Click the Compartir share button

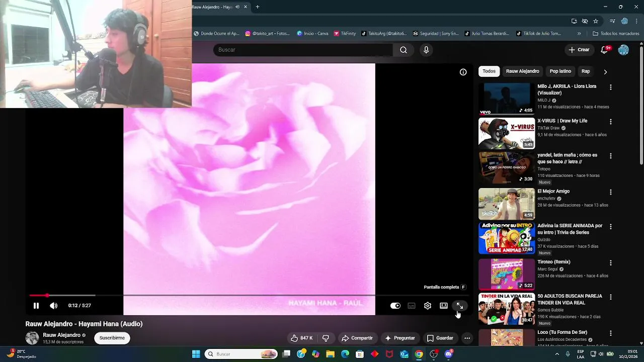coord(357,338)
